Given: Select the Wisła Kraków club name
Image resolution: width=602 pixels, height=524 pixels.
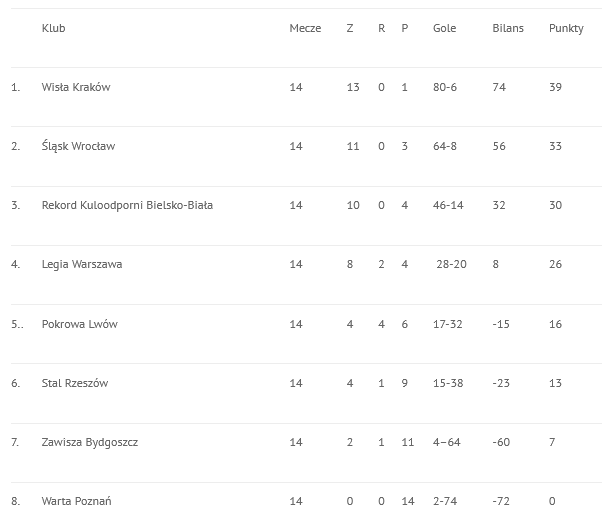Looking at the screenshot, I should (x=76, y=87).
